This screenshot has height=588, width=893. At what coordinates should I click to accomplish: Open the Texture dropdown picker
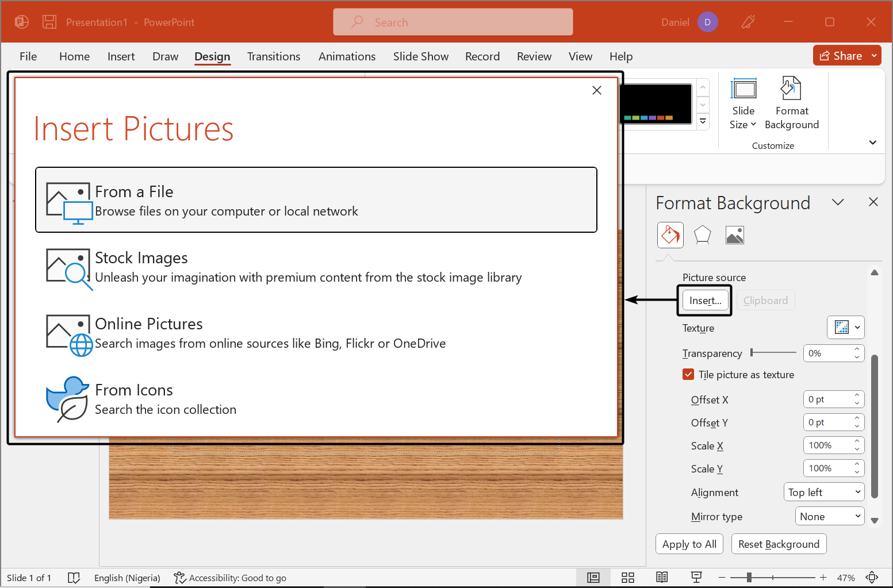[x=845, y=328]
